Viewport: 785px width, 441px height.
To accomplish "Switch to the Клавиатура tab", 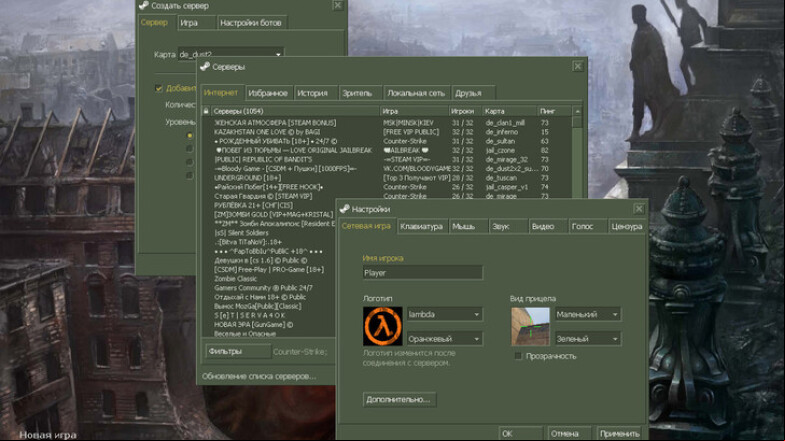I will [422, 227].
